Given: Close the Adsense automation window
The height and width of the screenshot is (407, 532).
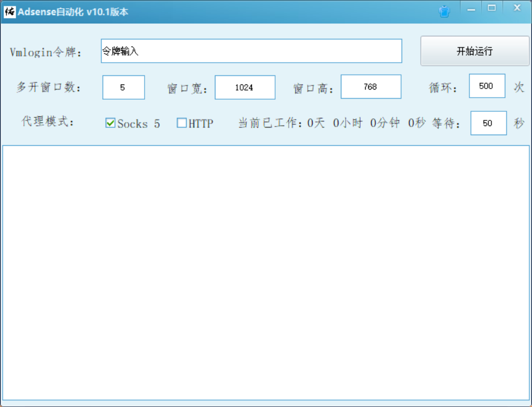Looking at the screenshot, I should click(517, 8).
